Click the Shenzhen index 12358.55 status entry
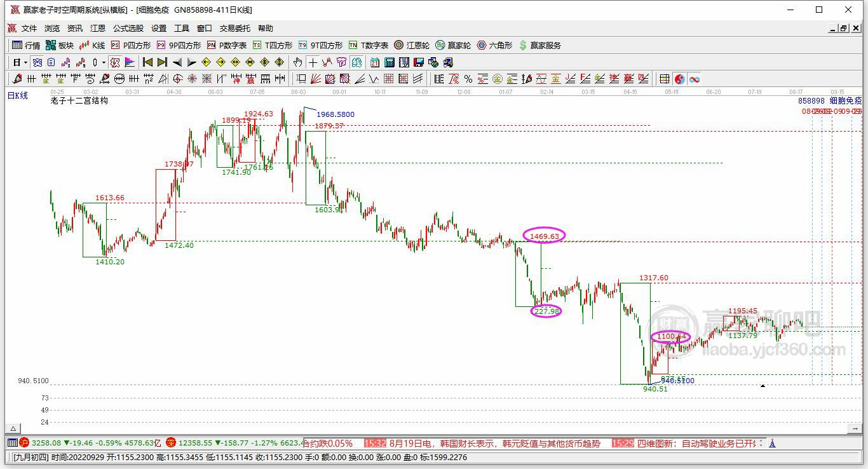The width and height of the screenshot is (868, 469). pyautogui.click(x=234, y=443)
